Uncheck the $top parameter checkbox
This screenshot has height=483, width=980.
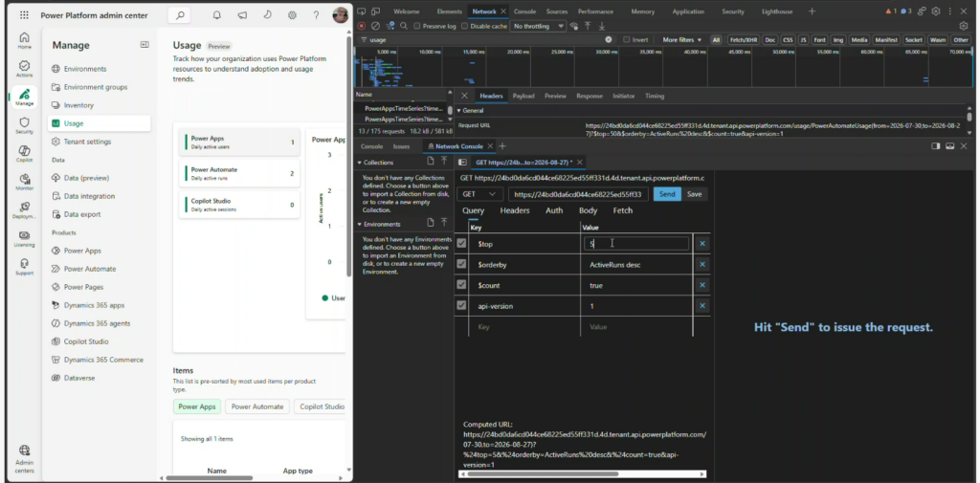pyautogui.click(x=461, y=243)
